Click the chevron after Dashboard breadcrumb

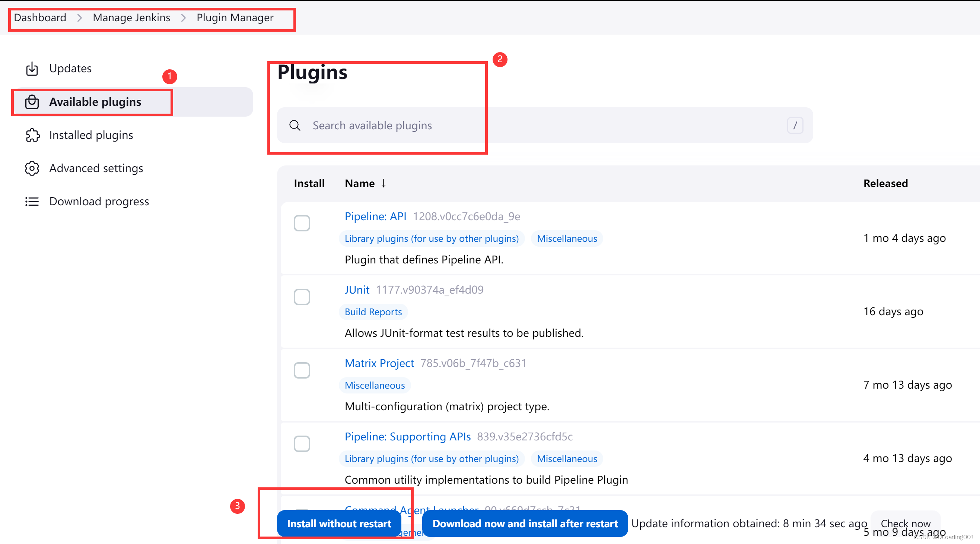(x=80, y=18)
